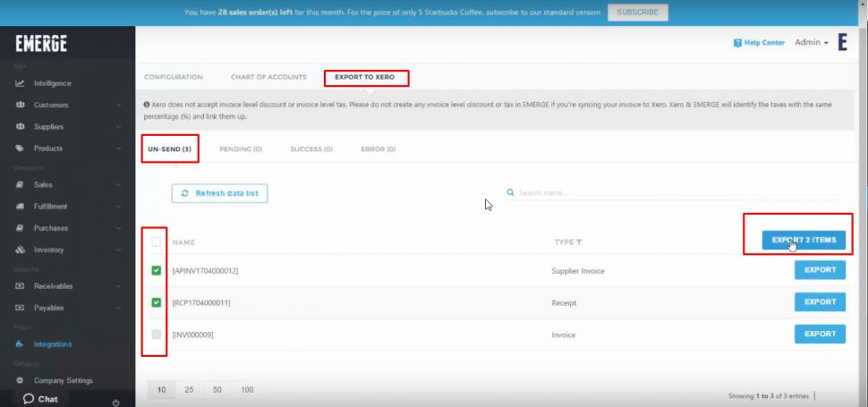Expand the Suppliers menu chevron
Viewport: 868px width, 407px height.
pyautogui.click(x=118, y=127)
